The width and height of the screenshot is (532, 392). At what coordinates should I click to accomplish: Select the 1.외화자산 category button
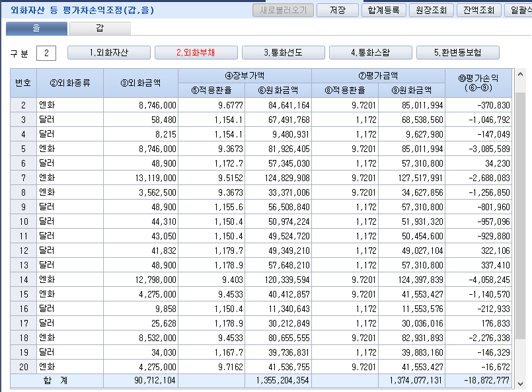[x=109, y=53]
